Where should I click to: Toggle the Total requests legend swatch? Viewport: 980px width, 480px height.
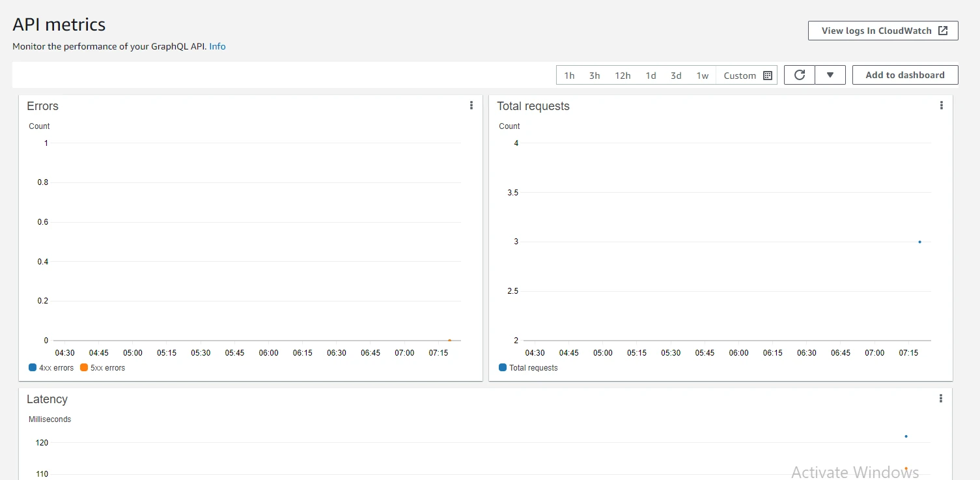coord(503,368)
